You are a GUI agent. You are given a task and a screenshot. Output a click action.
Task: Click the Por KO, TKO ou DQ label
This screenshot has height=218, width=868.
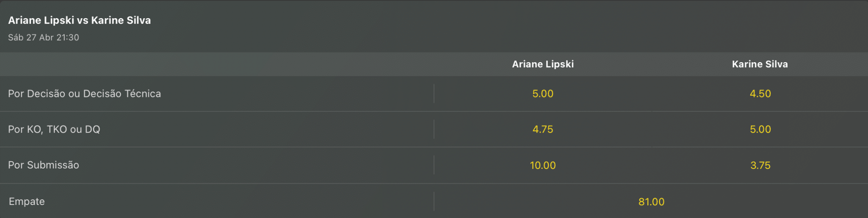click(x=54, y=129)
